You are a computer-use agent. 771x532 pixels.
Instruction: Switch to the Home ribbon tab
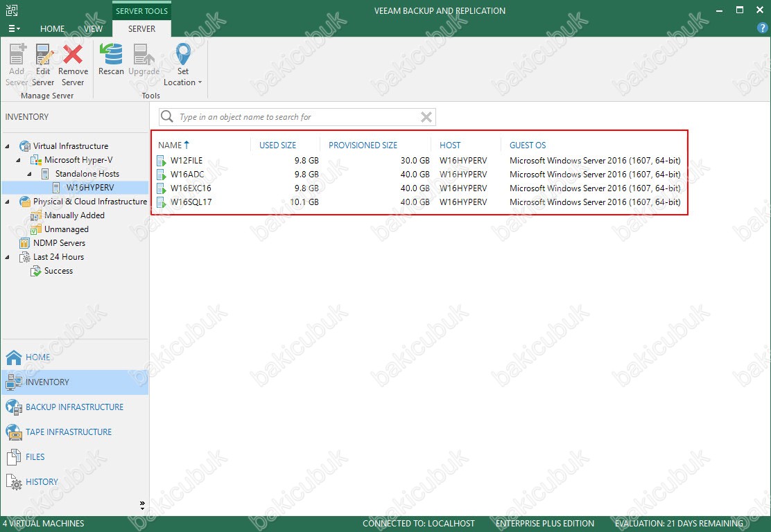(52, 29)
